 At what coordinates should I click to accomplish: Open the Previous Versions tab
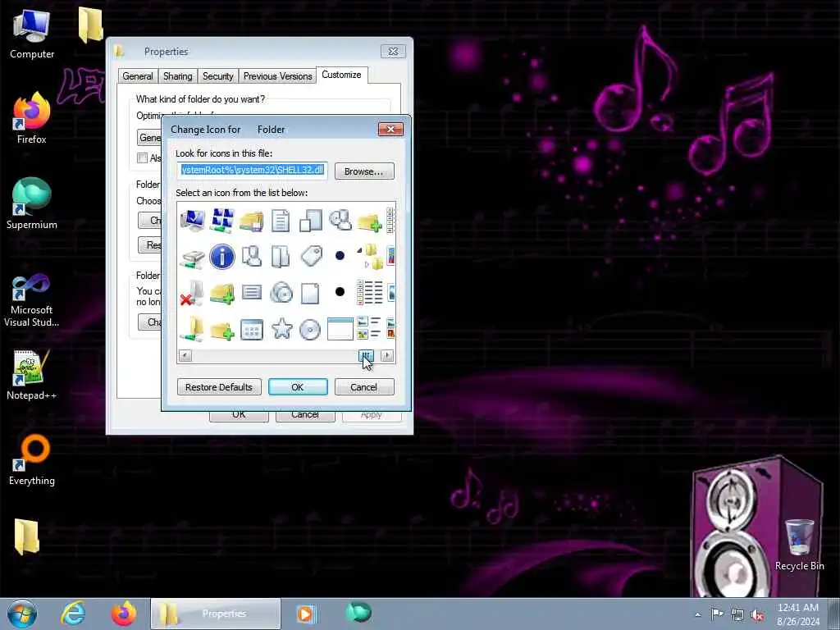pos(277,76)
